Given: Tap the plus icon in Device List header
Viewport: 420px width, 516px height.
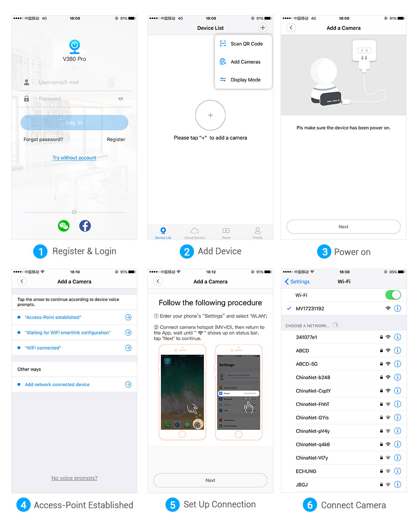Looking at the screenshot, I should tap(262, 28).
